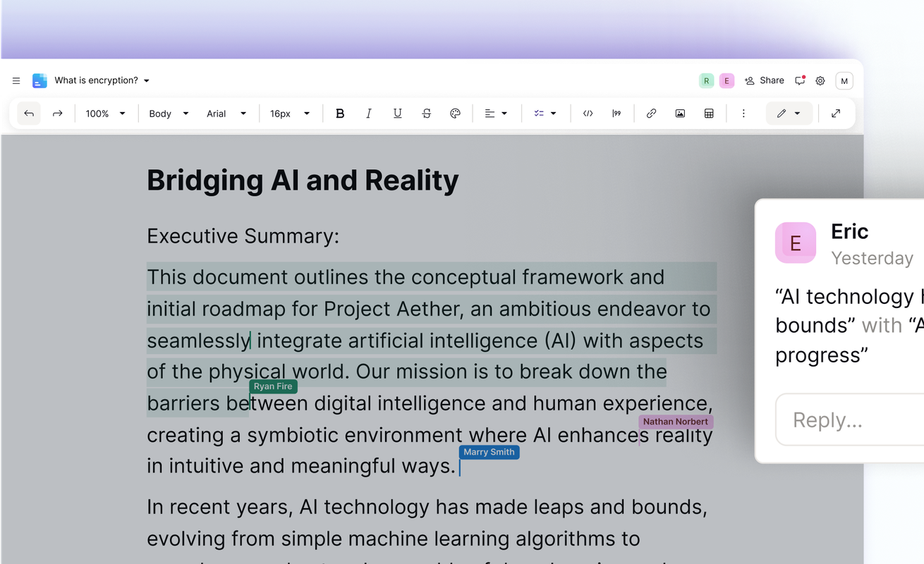Click the heading Bridging AI and Reality
This screenshot has height=564, width=924.
tap(303, 180)
